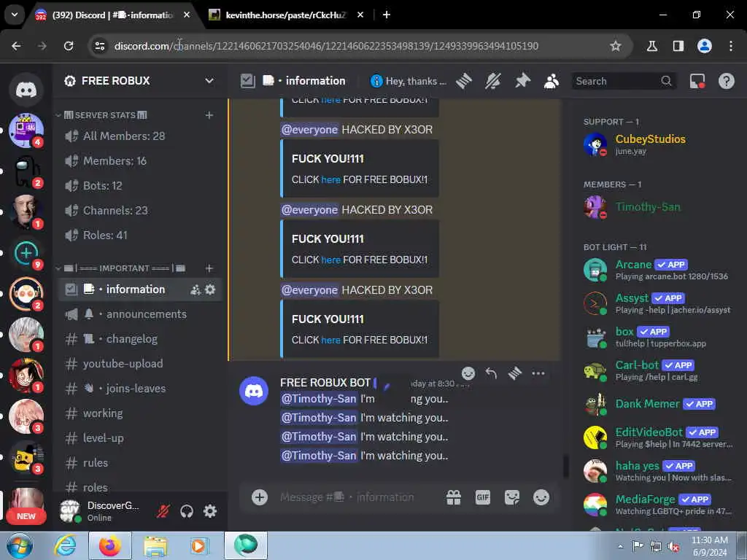Viewport: 747px width, 560px height.
Task: Open Chrome side panel icon
Action: click(x=678, y=46)
